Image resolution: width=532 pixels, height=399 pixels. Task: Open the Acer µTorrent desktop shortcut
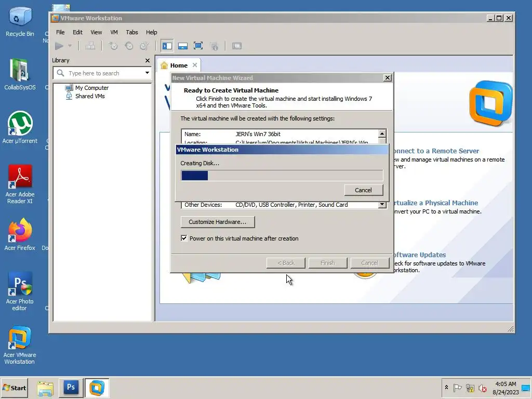point(20,128)
